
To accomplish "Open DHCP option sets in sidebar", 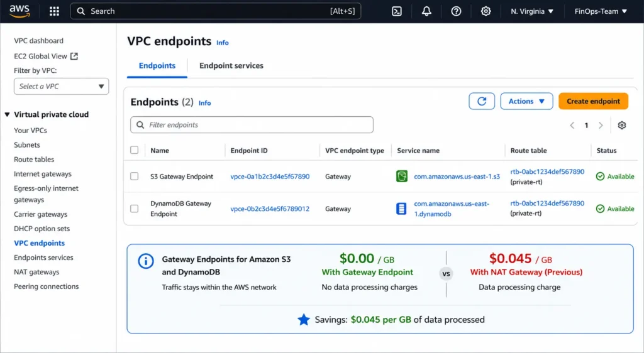I will (x=42, y=229).
